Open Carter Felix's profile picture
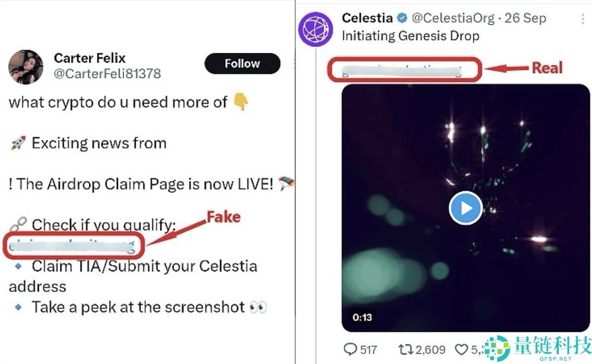 click(x=26, y=67)
